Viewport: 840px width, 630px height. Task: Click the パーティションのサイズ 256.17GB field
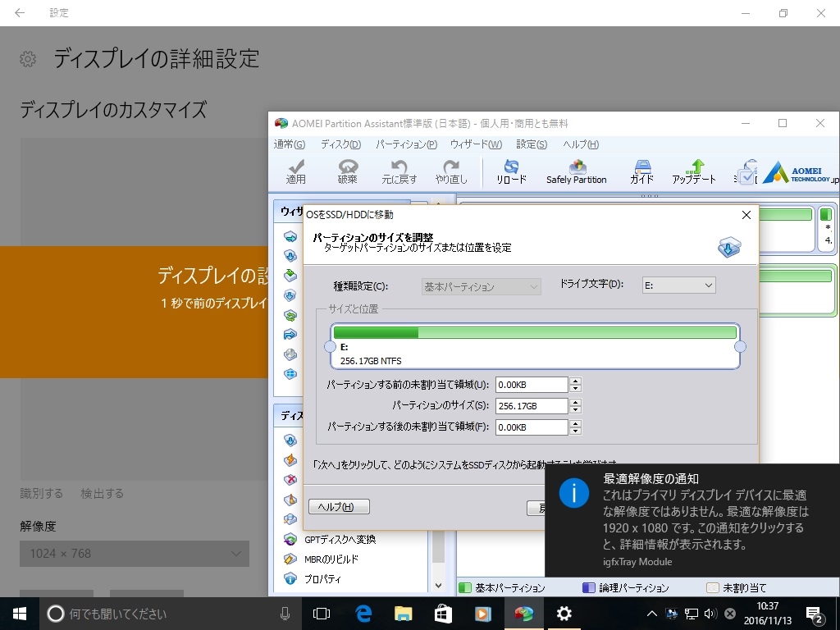532,406
